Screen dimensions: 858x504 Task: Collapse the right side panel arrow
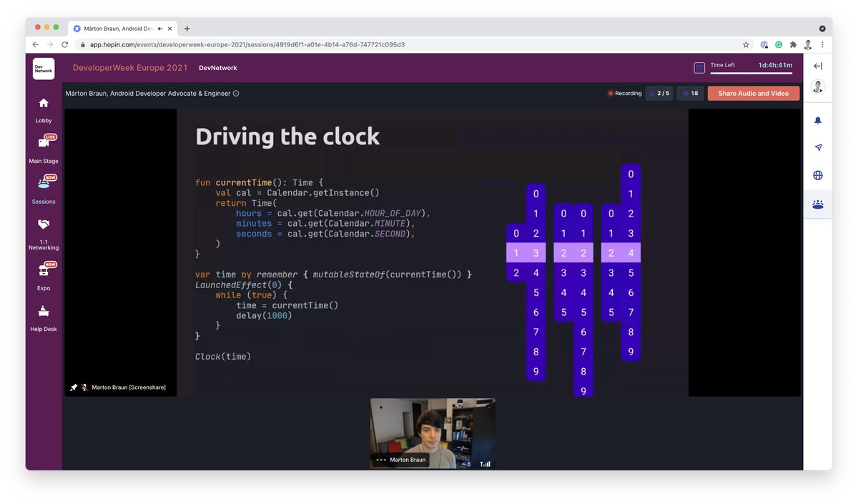tap(818, 66)
